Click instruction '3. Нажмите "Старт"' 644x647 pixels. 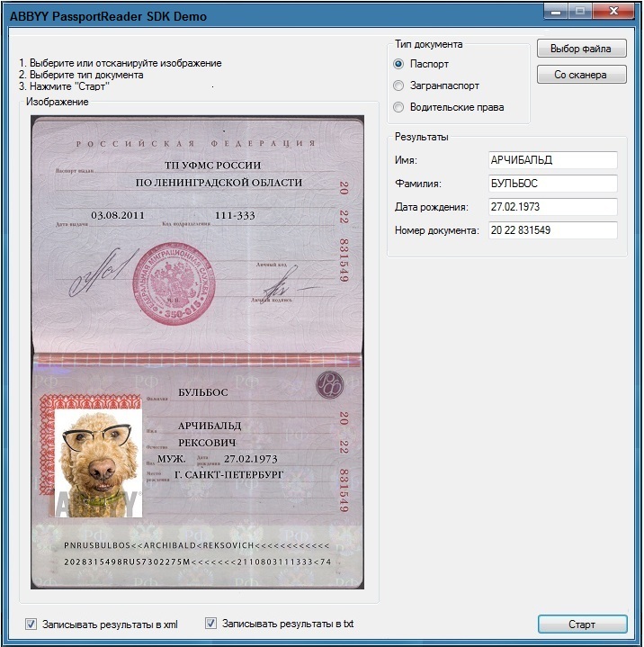[64, 86]
